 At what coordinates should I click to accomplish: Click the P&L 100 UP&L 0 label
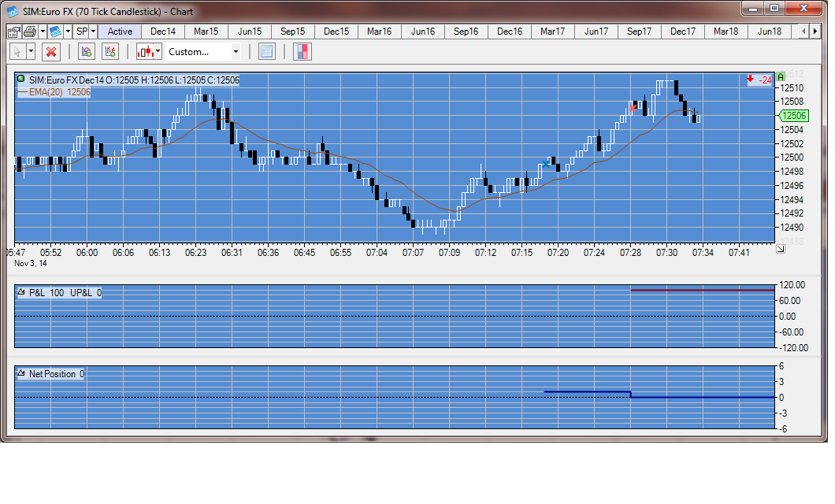65,293
